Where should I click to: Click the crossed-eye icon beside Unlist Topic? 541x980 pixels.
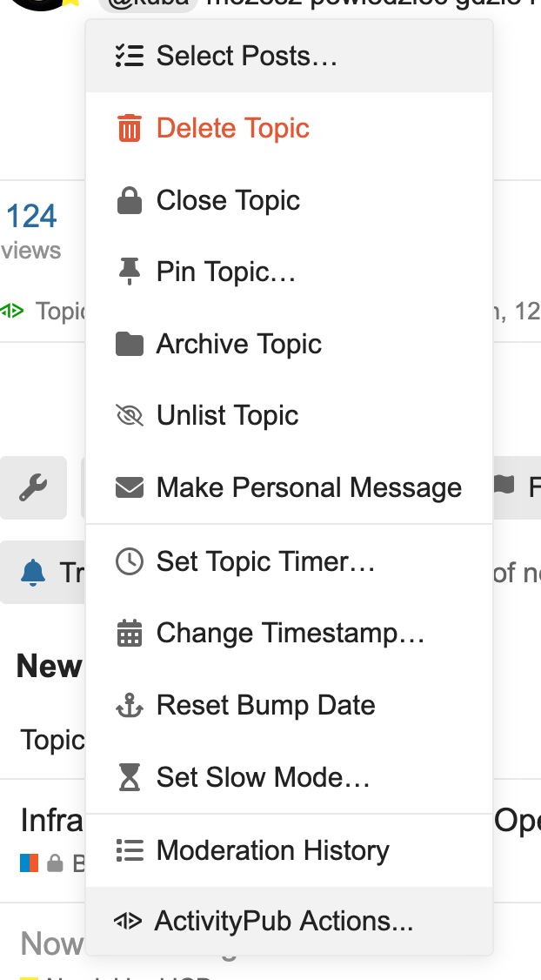(130, 416)
